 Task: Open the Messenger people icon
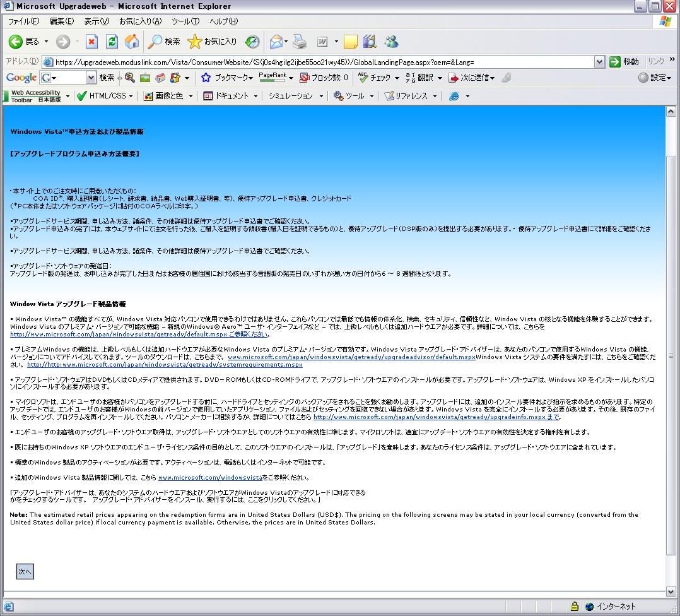[391, 42]
